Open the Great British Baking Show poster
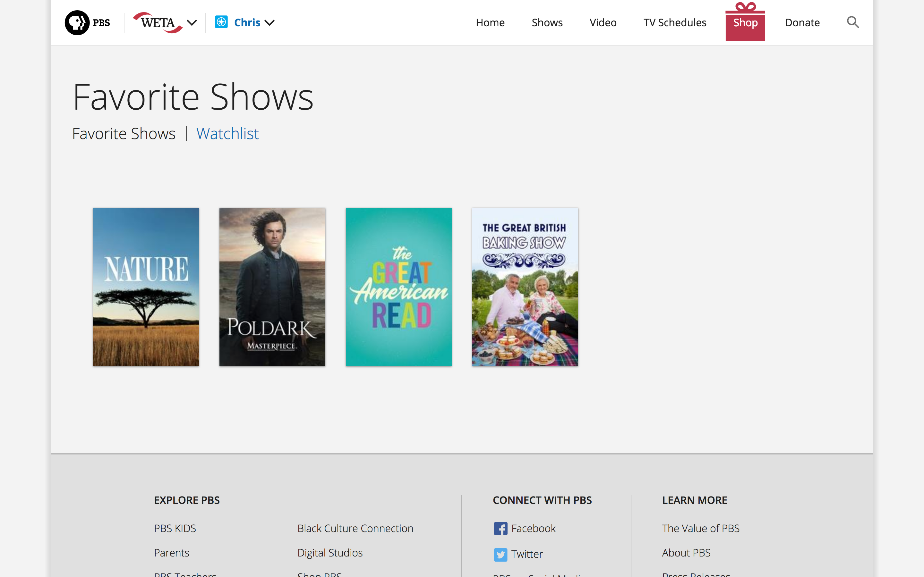Screen dimensions: 924x577 [x=525, y=287]
